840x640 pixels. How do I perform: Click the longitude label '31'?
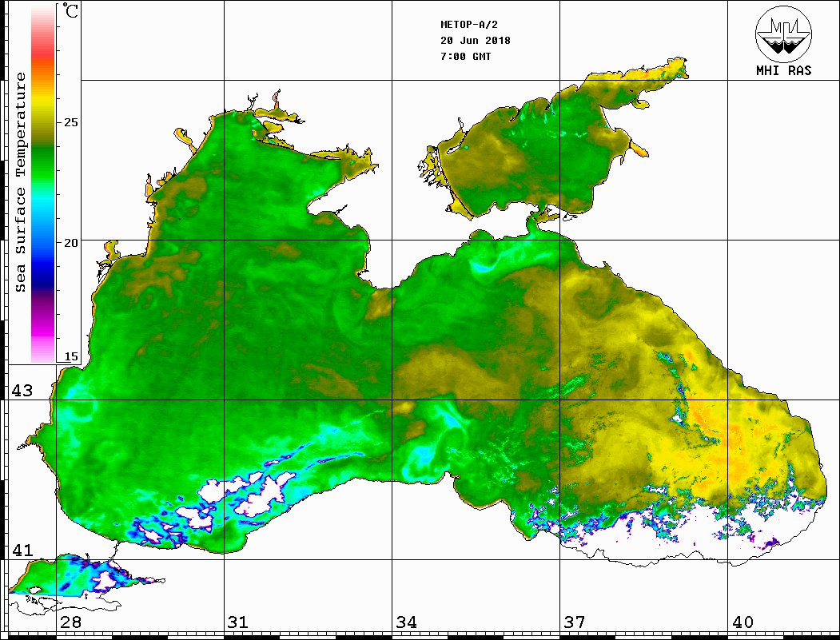[x=238, y=622]
